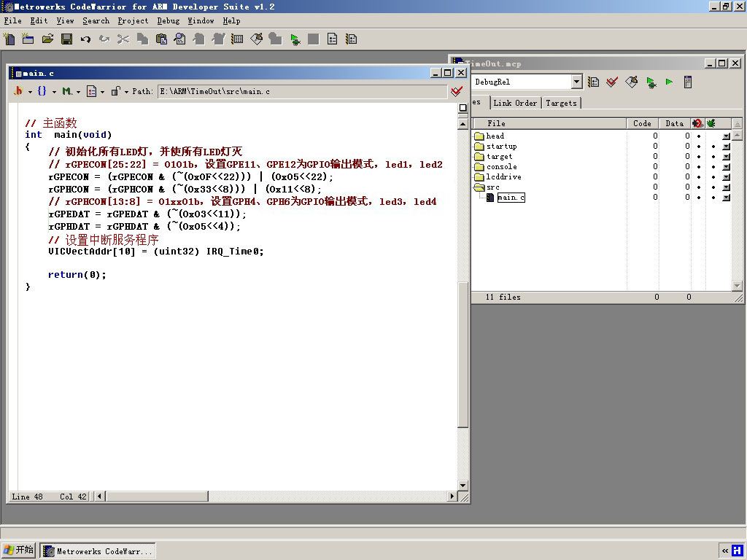The width and height of the screenshot is (747, 560).
Task: Click the editor horizontal scrollbar thumb
Action: click(158, 497)
